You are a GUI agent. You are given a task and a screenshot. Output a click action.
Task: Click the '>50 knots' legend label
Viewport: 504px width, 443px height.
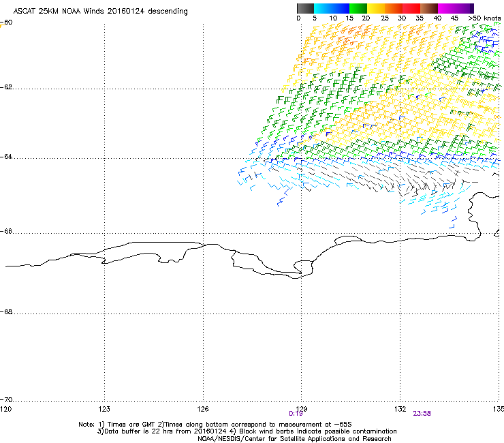[x=484, y=18]
